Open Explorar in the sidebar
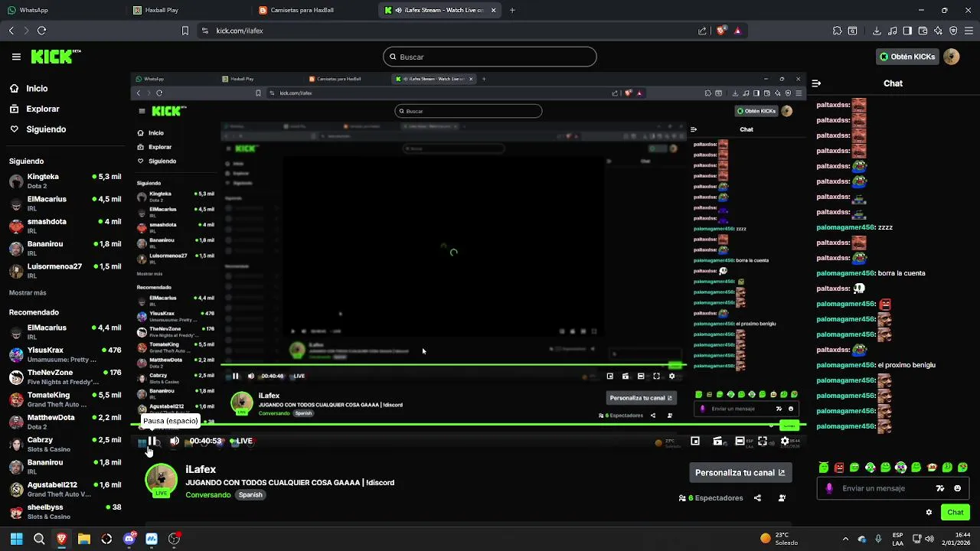This screenshot has width=980, height=551. click(34, 109)
